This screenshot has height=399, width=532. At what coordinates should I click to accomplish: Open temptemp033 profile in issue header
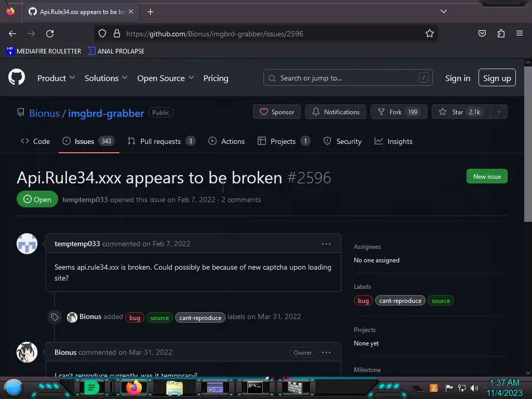85,199
